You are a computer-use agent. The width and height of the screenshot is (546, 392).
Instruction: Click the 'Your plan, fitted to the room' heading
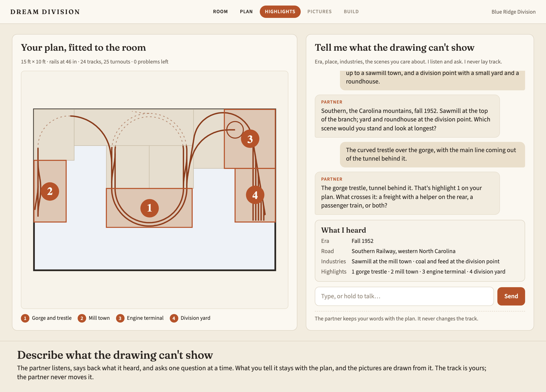pyautogui.click(x=83, y=48)
